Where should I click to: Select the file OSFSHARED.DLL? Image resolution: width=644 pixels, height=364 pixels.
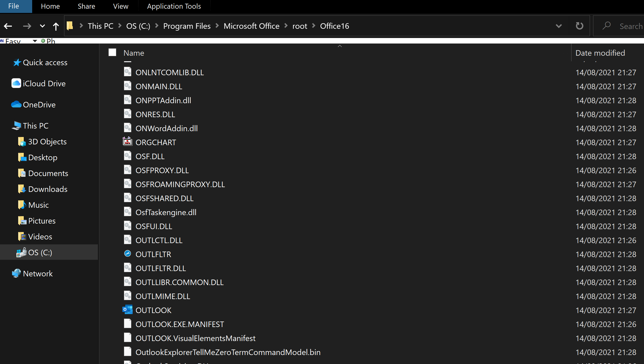point(164,198)
